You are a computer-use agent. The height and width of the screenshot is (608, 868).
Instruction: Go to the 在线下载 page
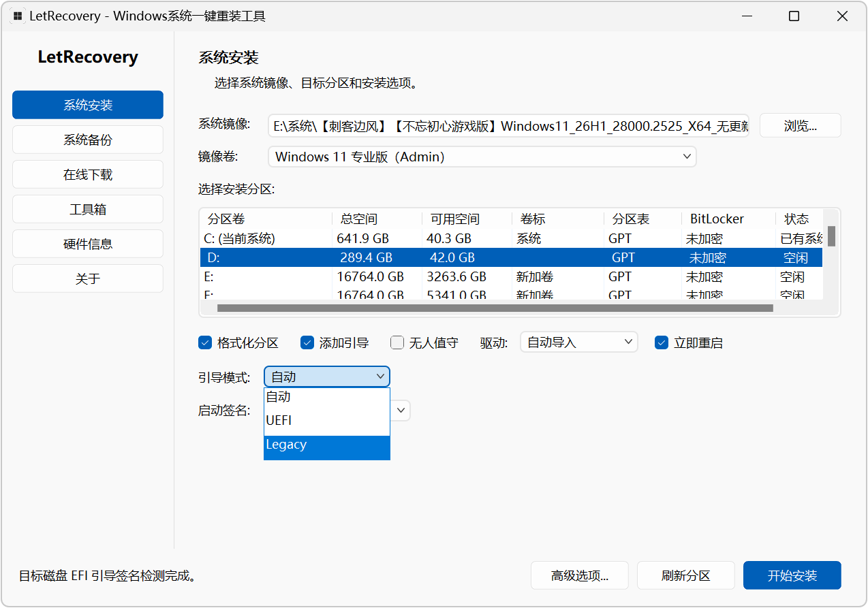[88, 174]
